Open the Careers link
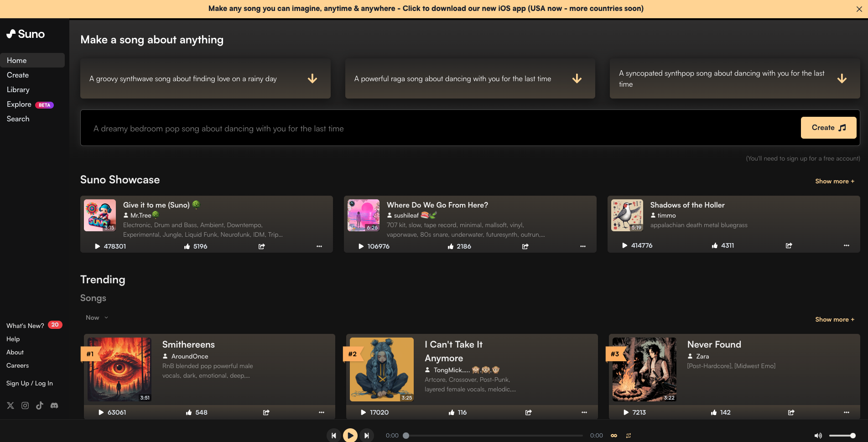 [x=17, y=365]
